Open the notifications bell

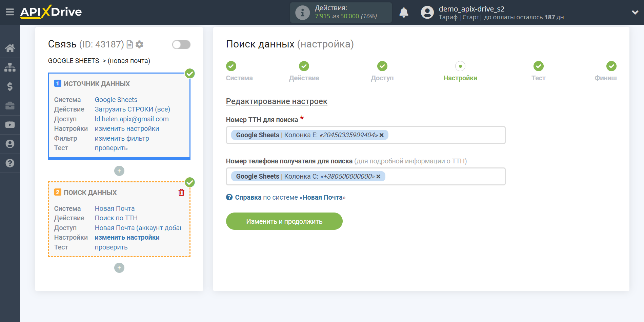pos(404,13)
